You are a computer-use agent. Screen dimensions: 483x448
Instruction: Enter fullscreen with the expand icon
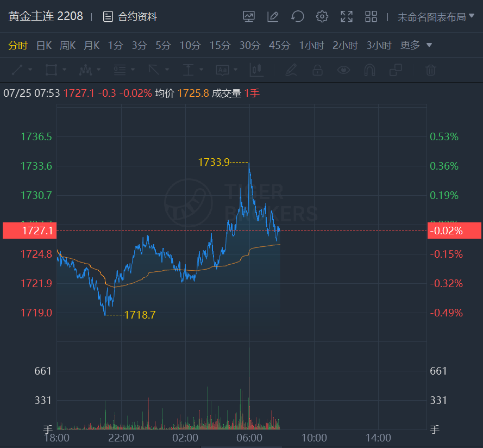pos(347,17)
